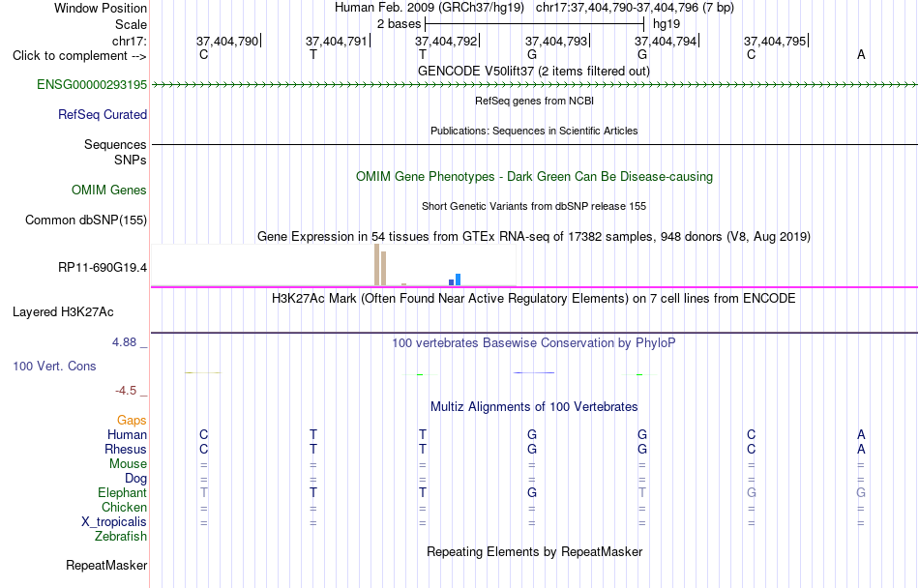
Task: Click the Human row's base A
Action: (x=861, y=435)
